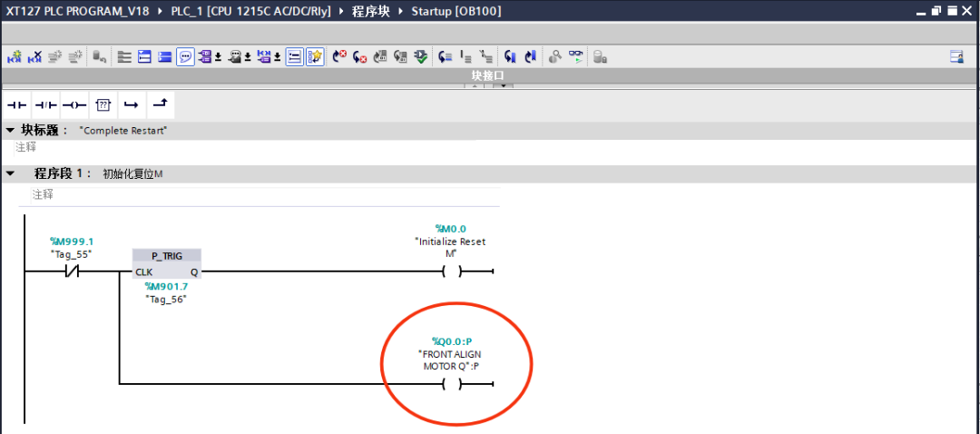
Task: Click breadcrumb XT127 PLC PROGRAM_V18
Action: (x=77, y=11)
